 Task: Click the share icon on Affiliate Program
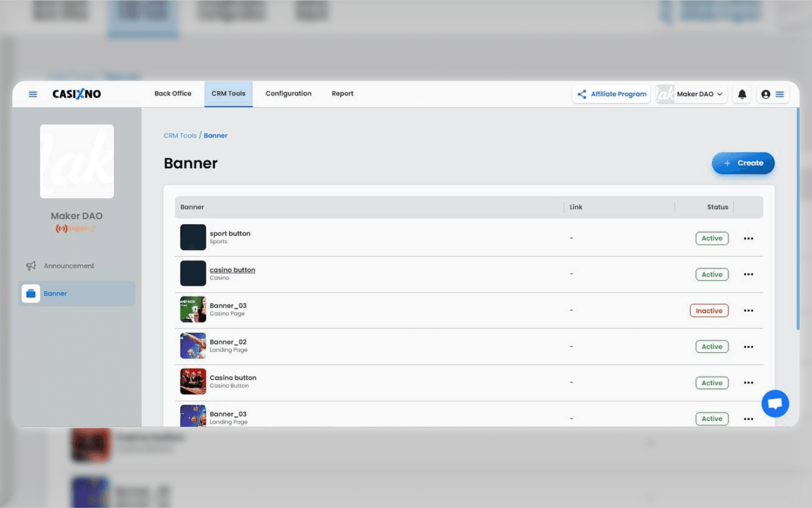click(582, 94)
